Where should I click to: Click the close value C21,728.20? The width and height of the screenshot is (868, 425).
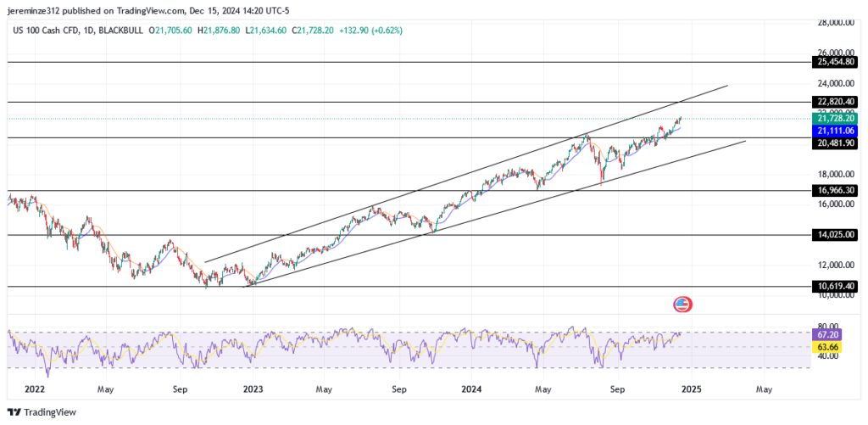(312, 31)
